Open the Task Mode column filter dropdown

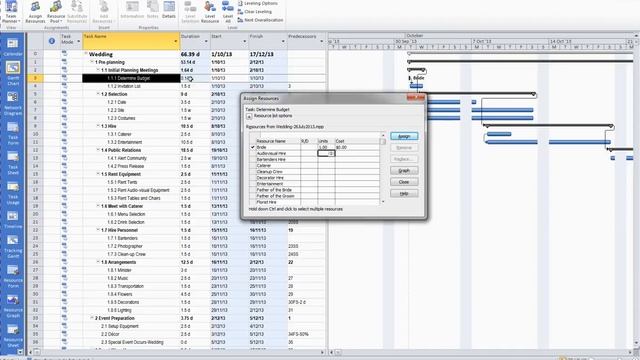78,41
